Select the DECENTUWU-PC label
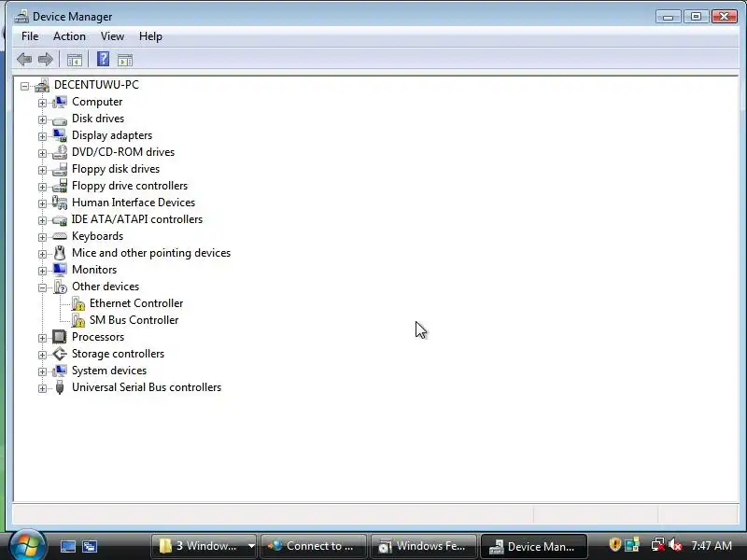Screen dimensions: 747x560 pos(97,85)
